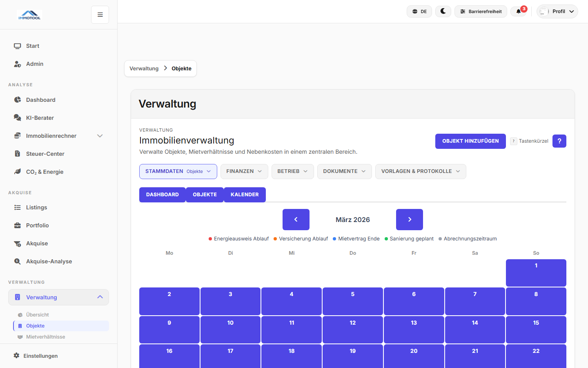The width and height of the screenshot is (588, 368).
Task: Click the OBJEKT HINZUFÜGEN button
Action: tap(470, 141)
